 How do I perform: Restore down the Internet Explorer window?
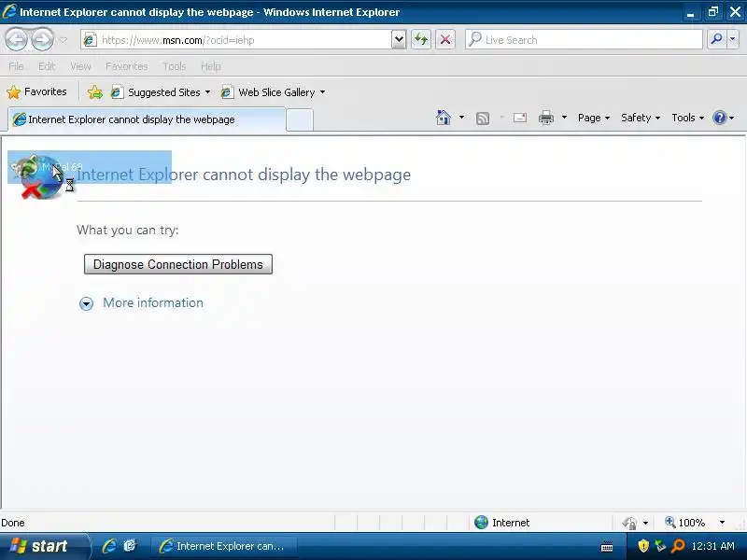[713, 12]
